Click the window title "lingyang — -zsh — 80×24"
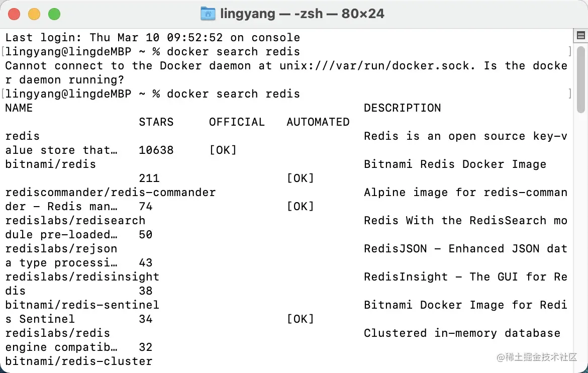This screenshot has width=588, height=373. click(302, 14)
